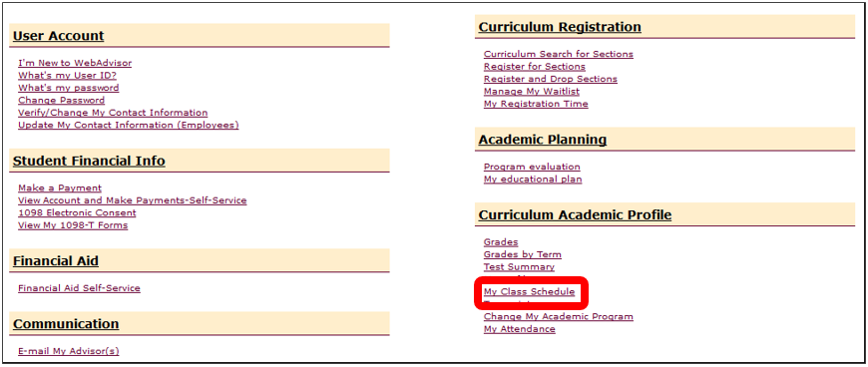Viewport: 868px width, 367px height.
Task: Click E-mail My Advisor(s) link
Action: (x=69, y=351)
